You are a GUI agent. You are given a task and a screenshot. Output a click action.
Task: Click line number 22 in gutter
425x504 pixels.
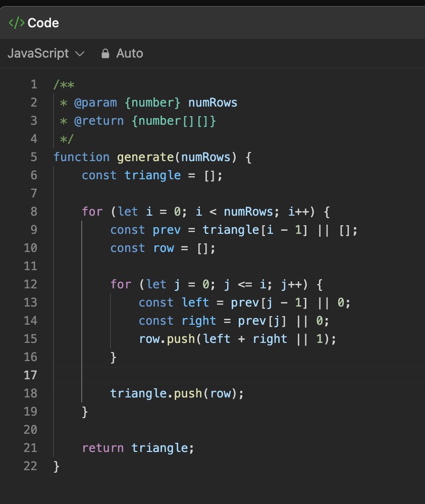tap(30, 466)
